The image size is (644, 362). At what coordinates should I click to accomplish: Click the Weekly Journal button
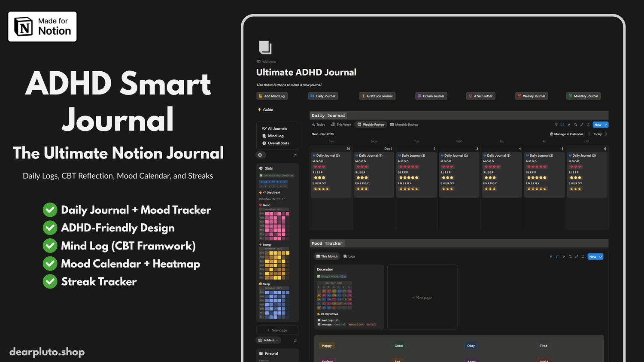coord(532,96)
